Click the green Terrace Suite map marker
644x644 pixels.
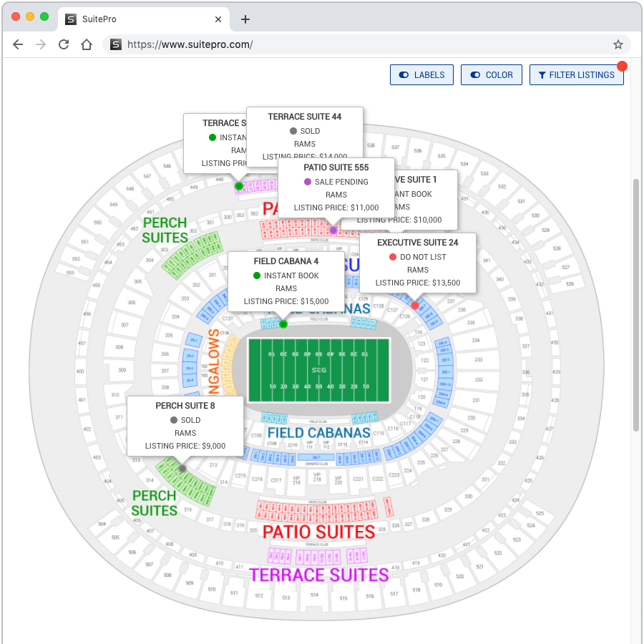(239, 186)
